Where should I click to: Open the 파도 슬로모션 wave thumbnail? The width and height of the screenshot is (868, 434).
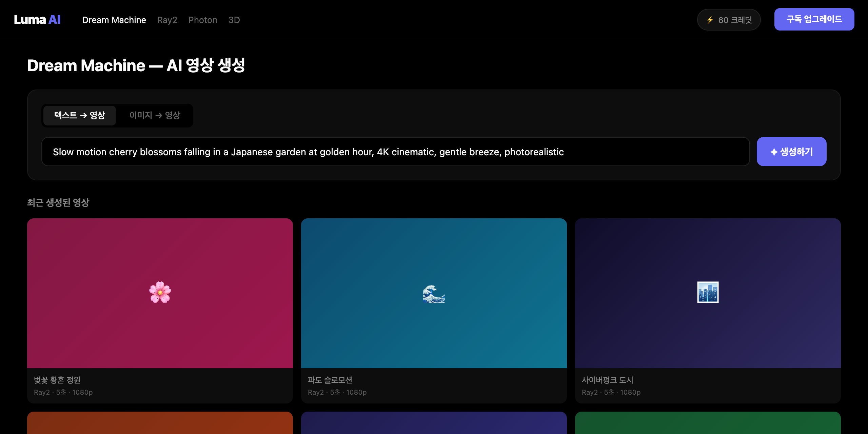coord(434,293)
